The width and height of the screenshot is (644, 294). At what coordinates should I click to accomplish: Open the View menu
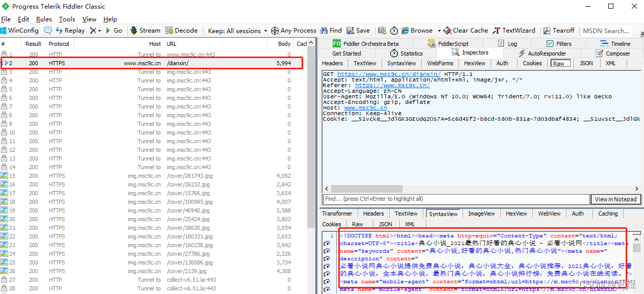pos(89,19)
